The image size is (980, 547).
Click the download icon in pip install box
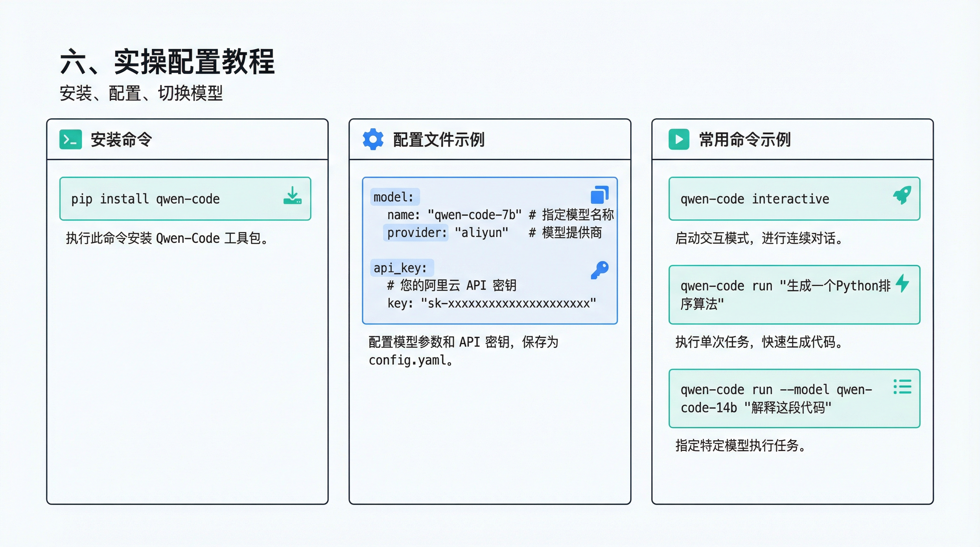tap(292, 195)
